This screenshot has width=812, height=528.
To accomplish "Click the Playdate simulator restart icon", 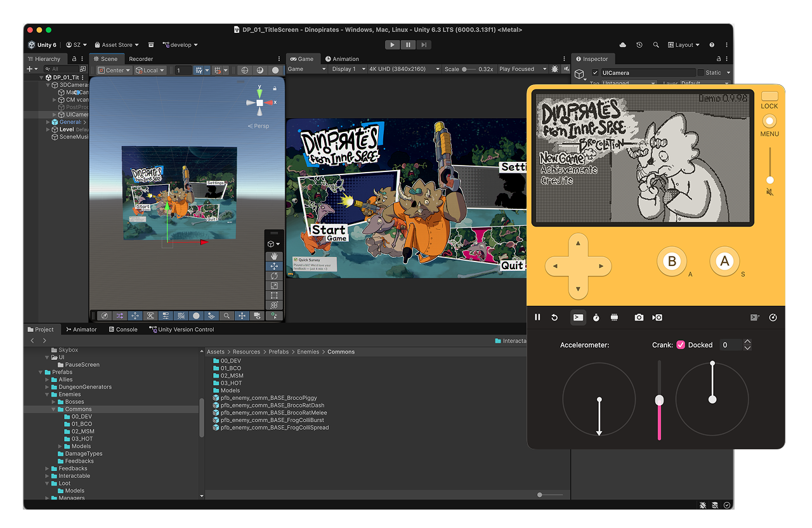I will pyautogui.click(x=554, y=317).
